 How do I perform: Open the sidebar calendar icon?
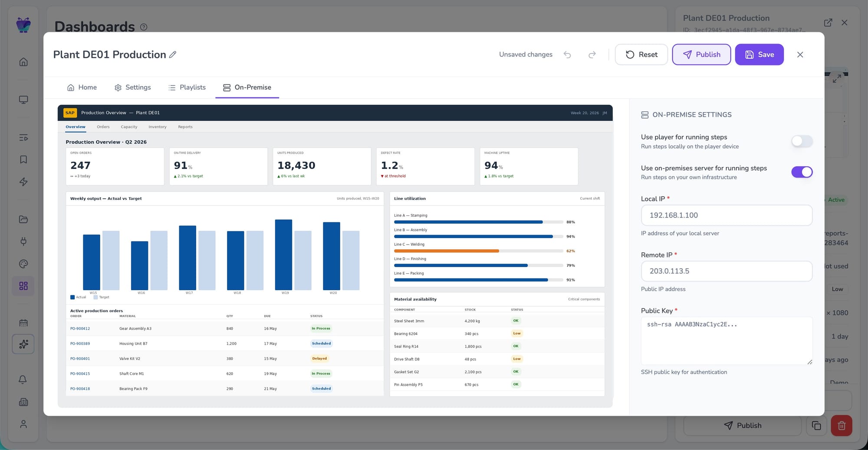point(23,323)
